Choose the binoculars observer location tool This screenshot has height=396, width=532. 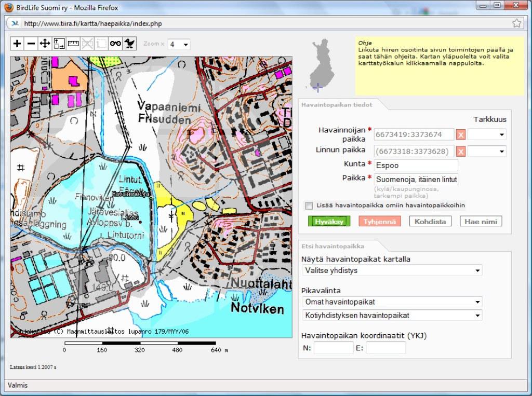pyautogui.click(x=115, y=44)
